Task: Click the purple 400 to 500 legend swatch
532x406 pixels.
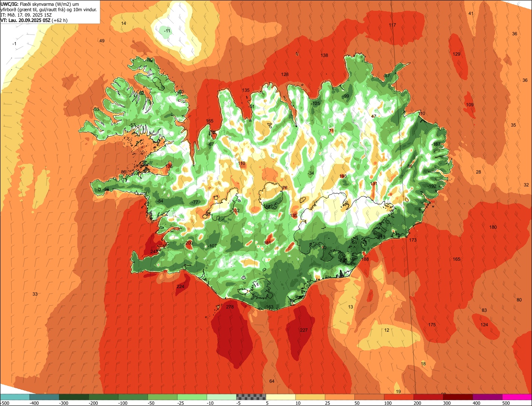Action: pos(487,397)
